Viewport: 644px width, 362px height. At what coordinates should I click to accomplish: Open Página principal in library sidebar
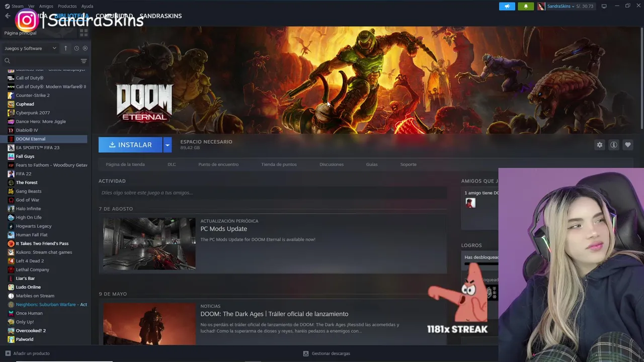(20, 33)
